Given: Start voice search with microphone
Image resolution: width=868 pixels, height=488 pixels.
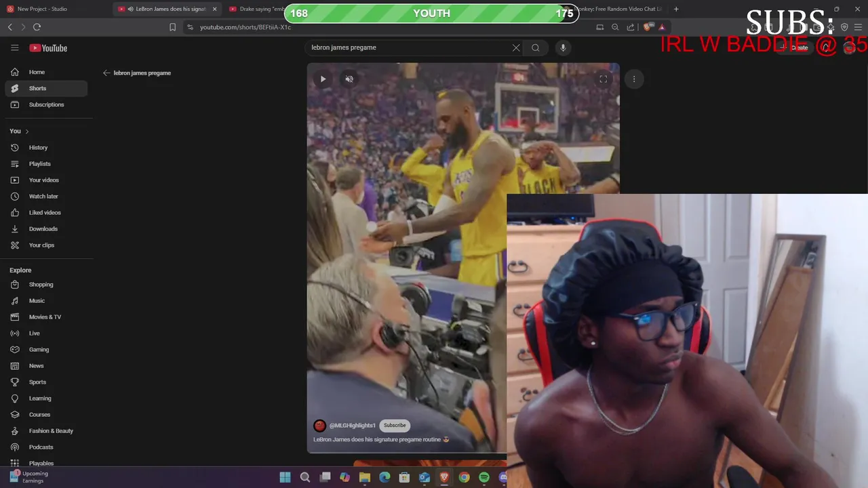Looking at the screenshot, I should 563,47.
